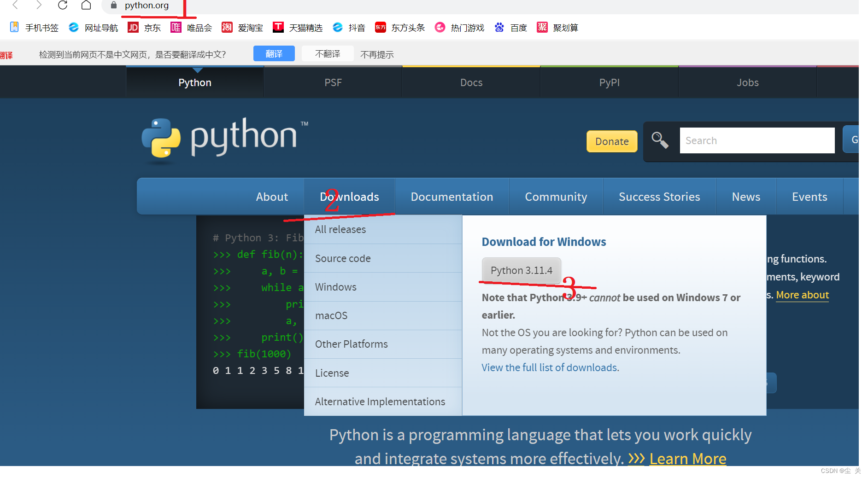
Task: Follow the 'More about' link
Action: click(x=802, y=295)
